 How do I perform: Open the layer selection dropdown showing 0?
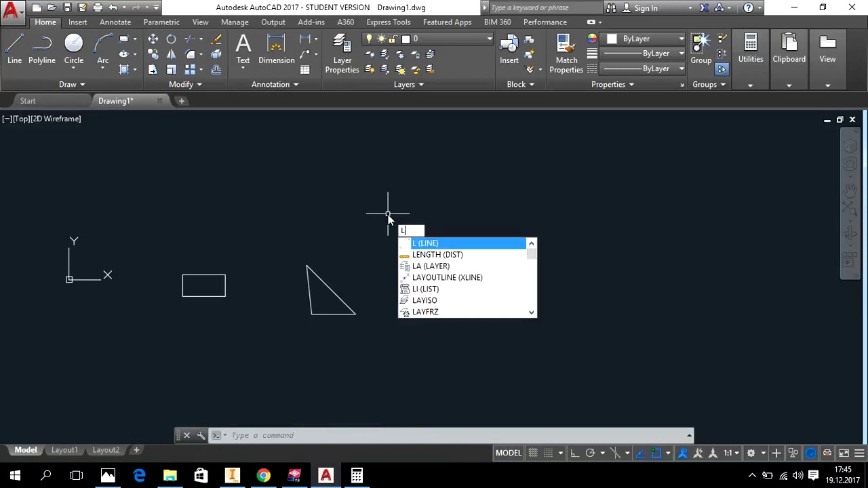[x=427, y=39]
